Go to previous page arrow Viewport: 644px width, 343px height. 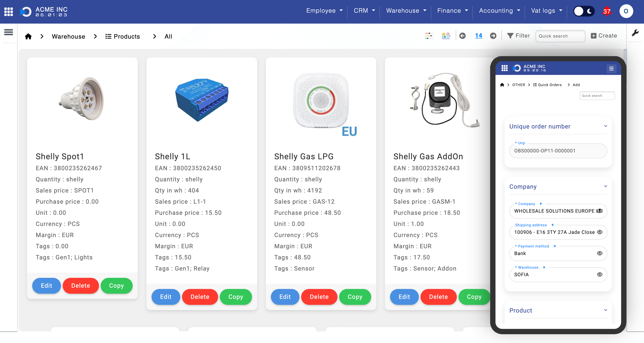[x=463, y=36]
